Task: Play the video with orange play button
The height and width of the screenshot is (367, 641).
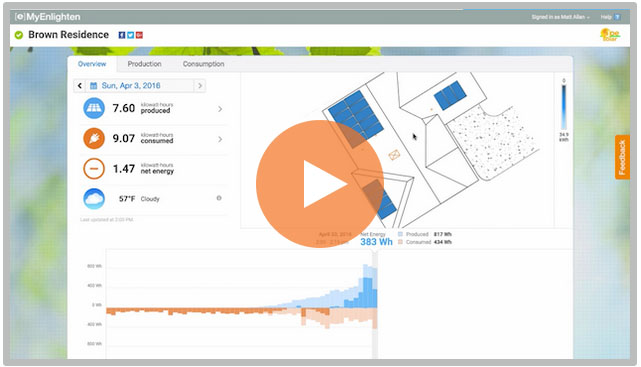Action: (320, 184)
